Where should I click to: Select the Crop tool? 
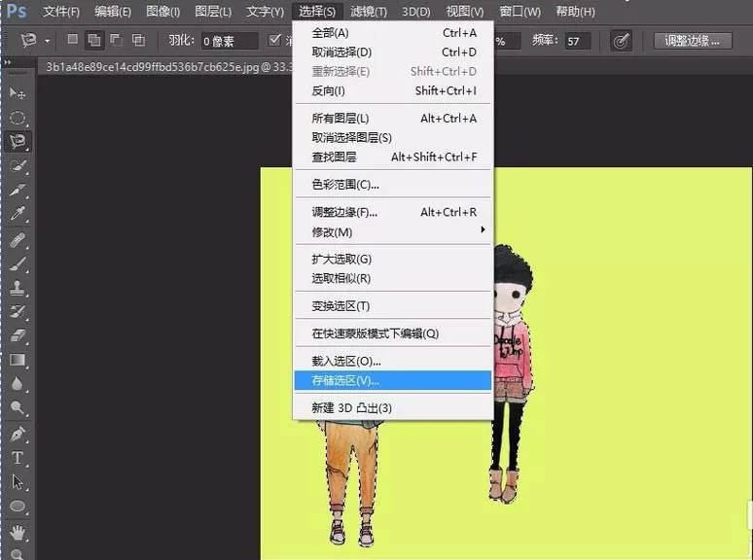(18, 190)
